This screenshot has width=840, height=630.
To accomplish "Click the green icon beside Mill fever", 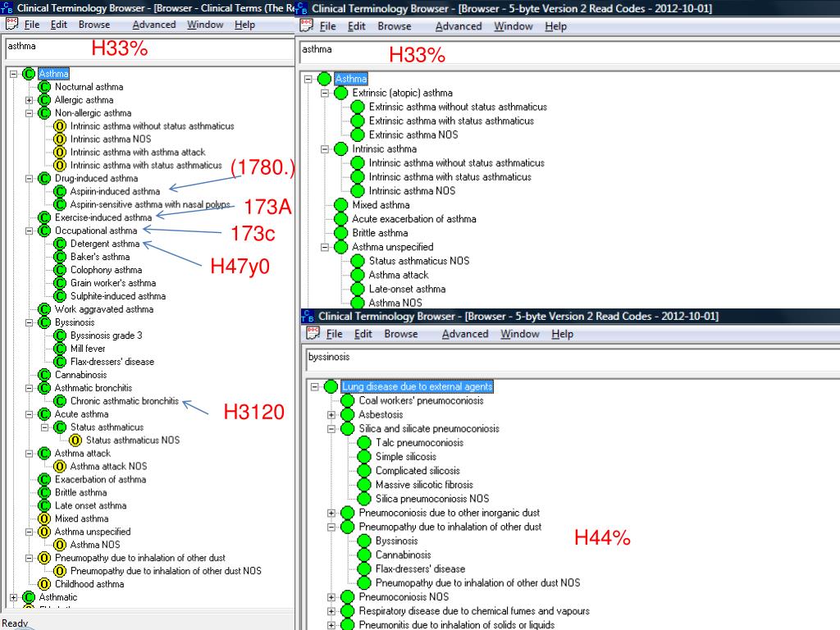I will click(60, 348).
